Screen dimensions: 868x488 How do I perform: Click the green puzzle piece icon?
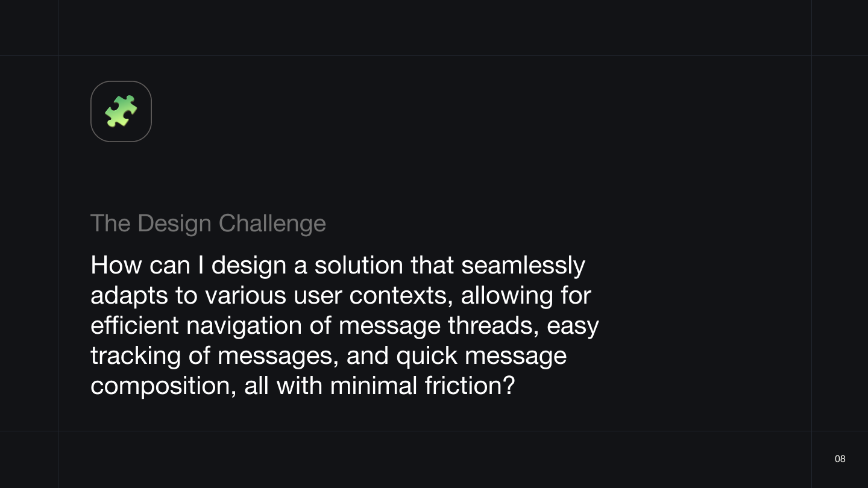pyautogui.click(x=121, y=111)
